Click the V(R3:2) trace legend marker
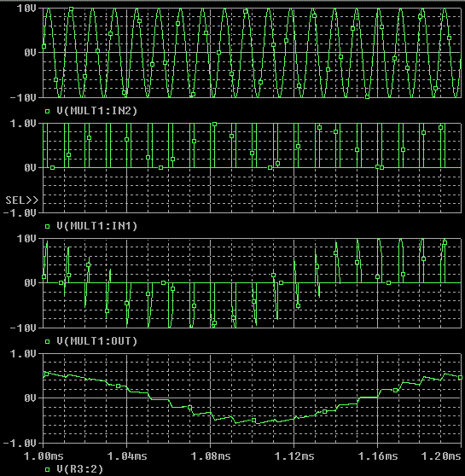The width and height of the screenshot is (465, 476). point(48,470)
